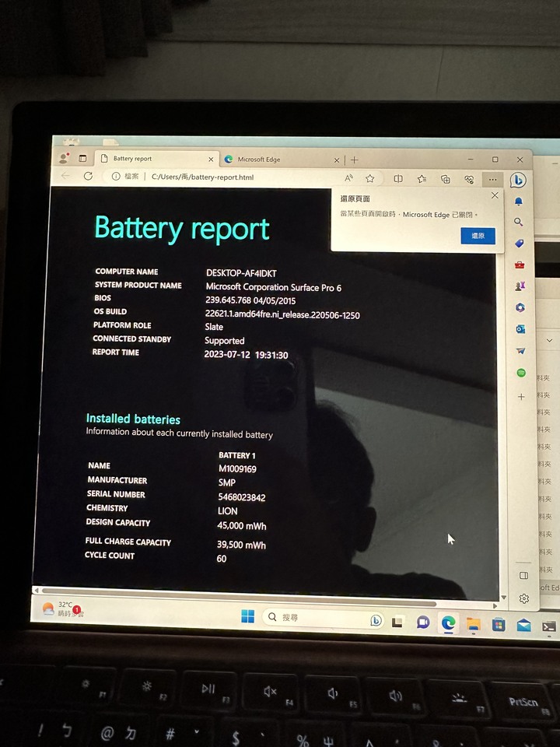
Task: Open Settings and more three-dot menu
Action: click(x=492, y=180)
